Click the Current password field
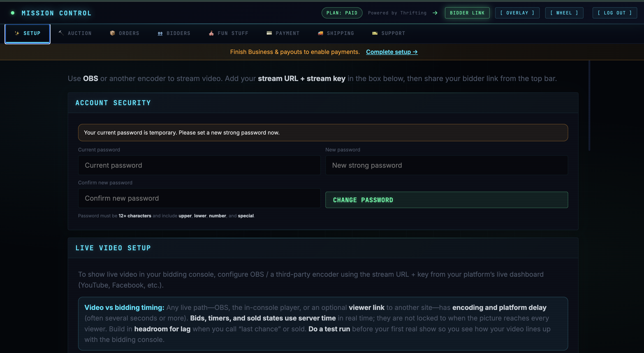 point(199,165)
